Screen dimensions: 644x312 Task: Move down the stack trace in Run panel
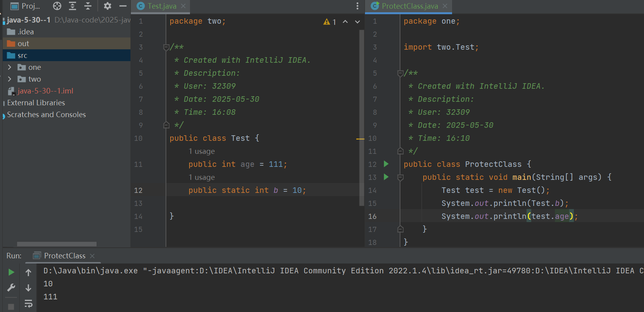point(28,288)
